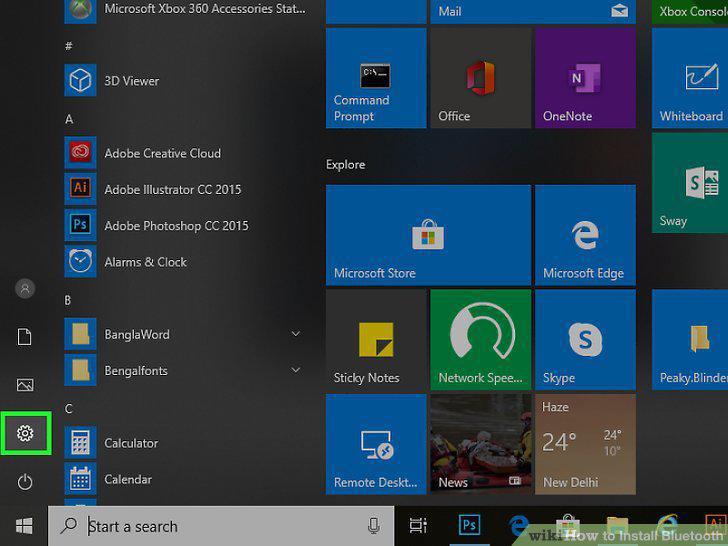Image resolution: width=728 pixels, height=546 pixels.
Task: Open the Network Speed tile
Action: [481, 340]
